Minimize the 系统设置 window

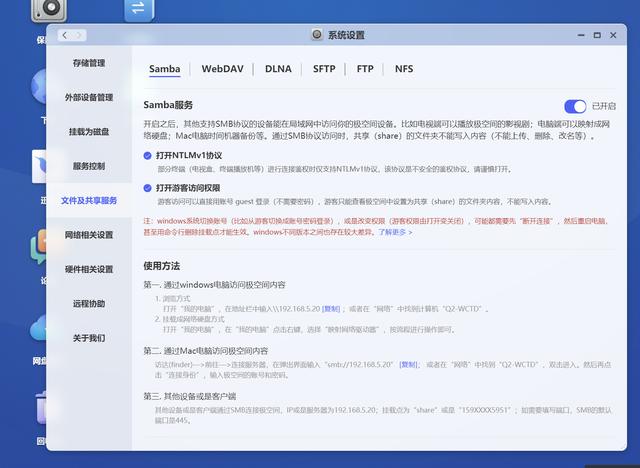581,35
